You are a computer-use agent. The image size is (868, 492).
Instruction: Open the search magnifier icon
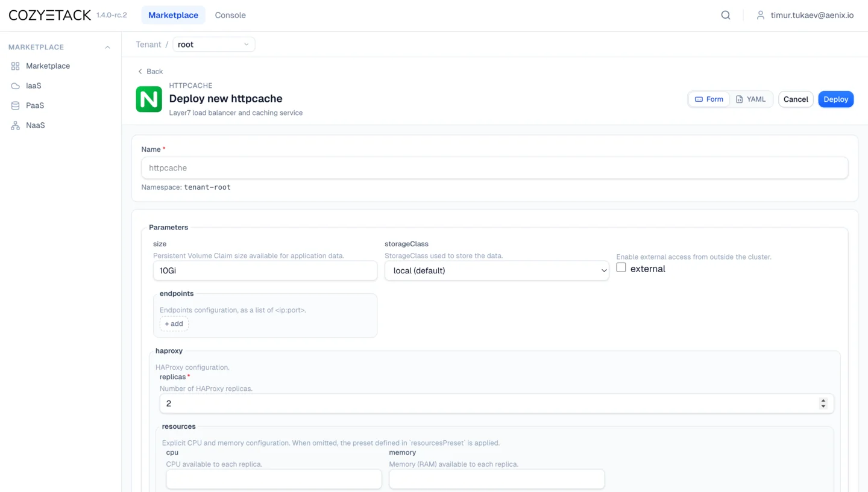pos(726,15)
